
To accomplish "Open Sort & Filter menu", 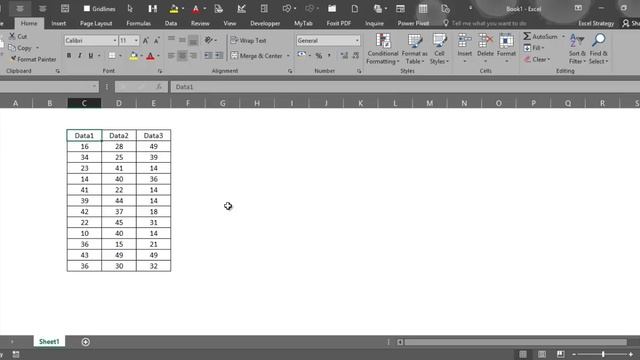I will [x=577, y=49].
